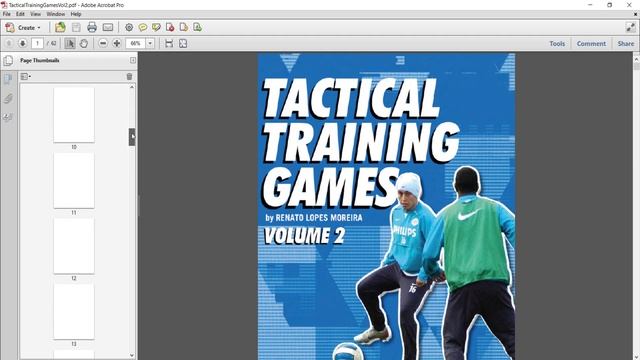640x360 pixels.
Task: Choose the Select tool arrow
Action: 70,43
